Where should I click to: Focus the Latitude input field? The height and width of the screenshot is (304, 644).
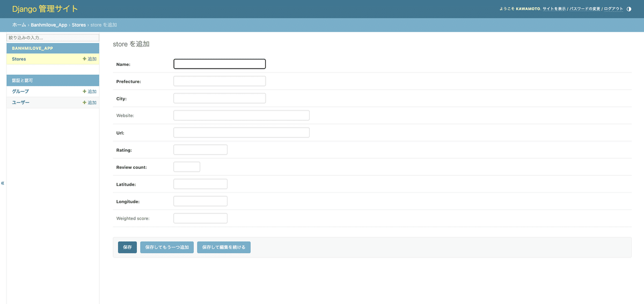pos(200,184)
